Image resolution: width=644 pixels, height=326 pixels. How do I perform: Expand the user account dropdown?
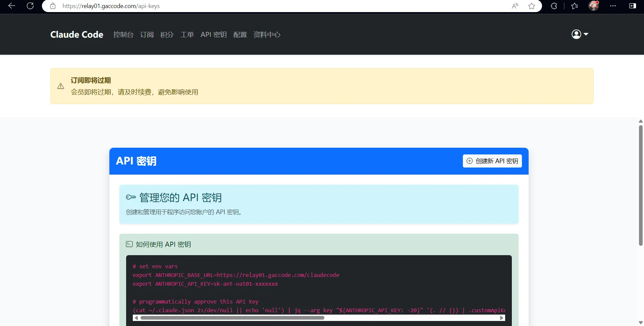coord(580,34)
